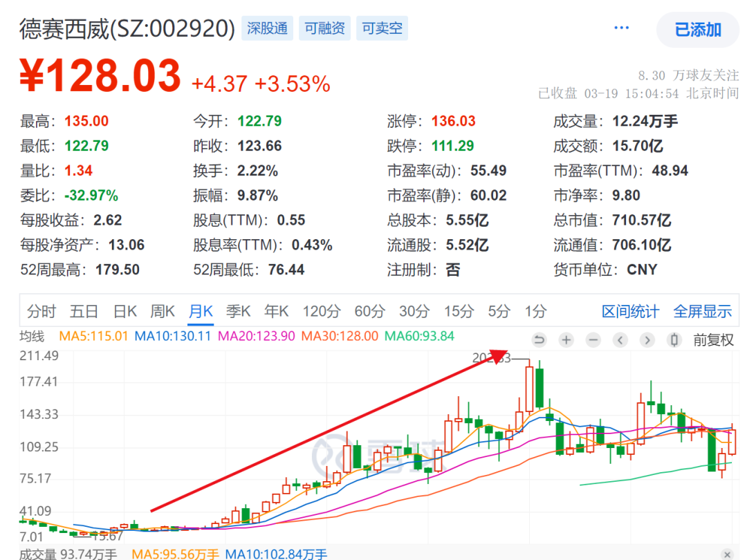
Task: Toggle the volume MA5 legend entry
Action: click(174, 554)
